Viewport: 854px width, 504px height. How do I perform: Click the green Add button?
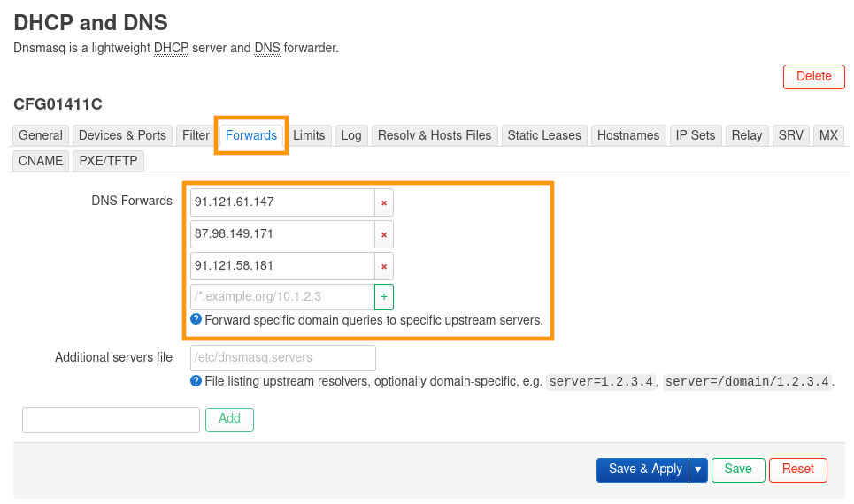[x=229, y=419]
